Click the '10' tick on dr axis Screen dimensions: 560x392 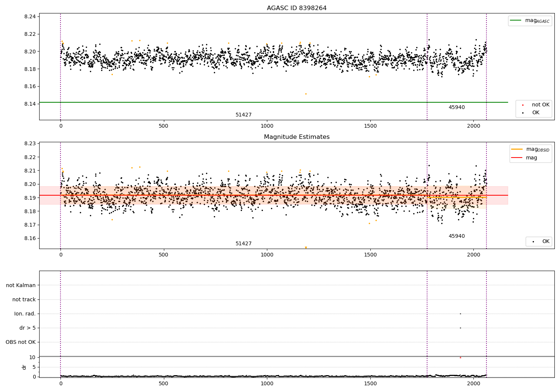(32, 357)
